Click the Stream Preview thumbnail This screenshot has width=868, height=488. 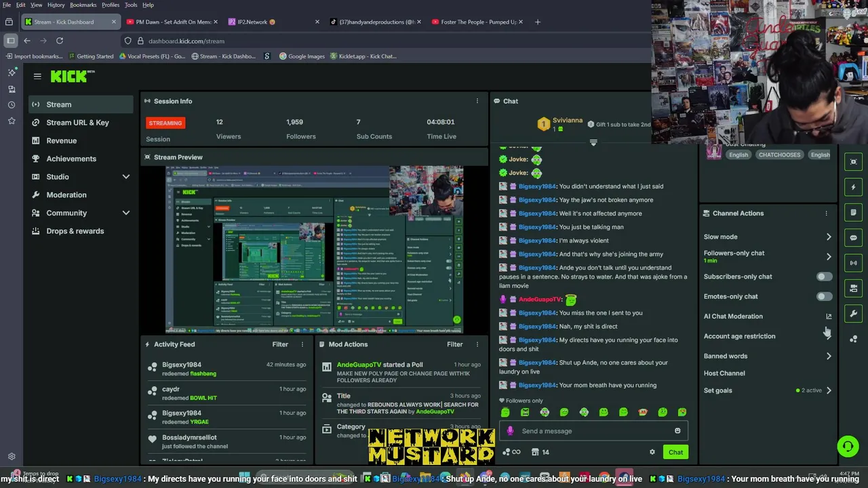click(314, 249)
